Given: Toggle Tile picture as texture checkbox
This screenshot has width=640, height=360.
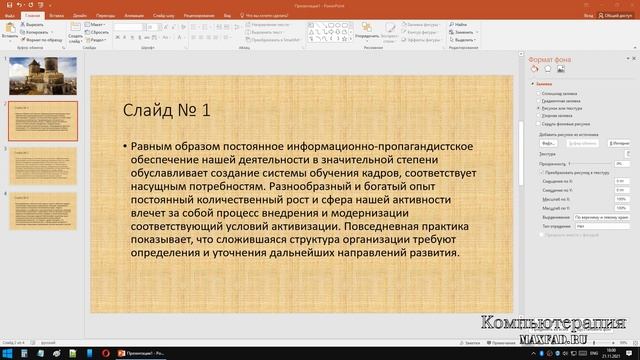Looking at the screenshot, I should click(x=542, y=173).
